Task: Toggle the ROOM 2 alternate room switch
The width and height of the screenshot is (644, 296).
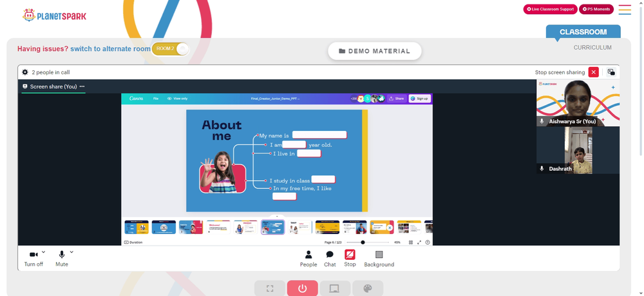Action: point(170,49)
